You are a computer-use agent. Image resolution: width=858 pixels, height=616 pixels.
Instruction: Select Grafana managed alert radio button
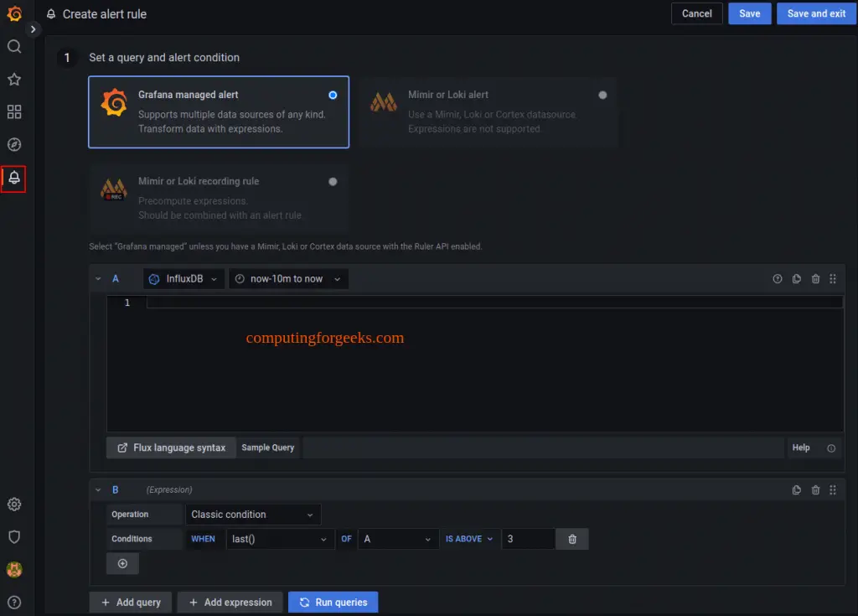333,96
